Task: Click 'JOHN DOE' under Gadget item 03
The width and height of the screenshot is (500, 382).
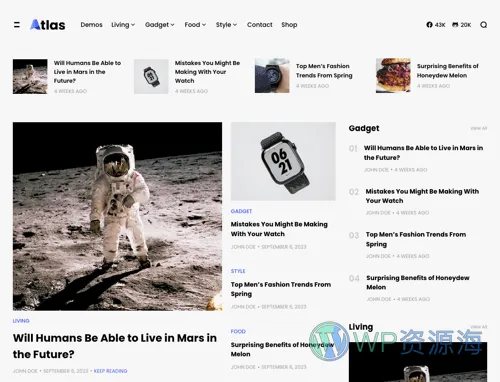Action: click(378, 256)
